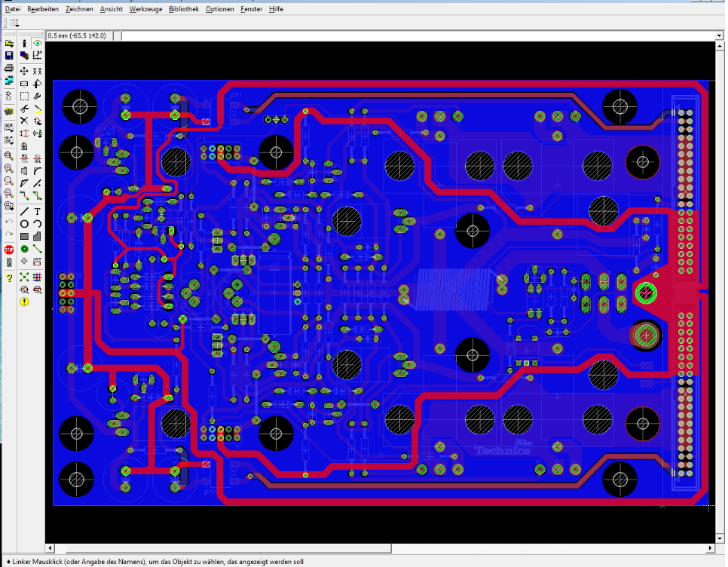Select the Add component tool

point(37,121)
